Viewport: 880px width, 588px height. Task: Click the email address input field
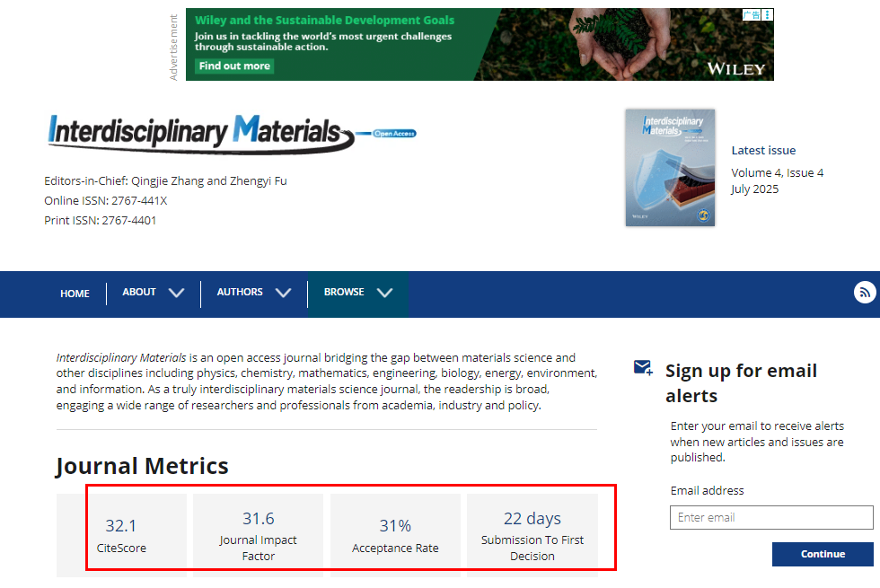(x=770, y=517)
